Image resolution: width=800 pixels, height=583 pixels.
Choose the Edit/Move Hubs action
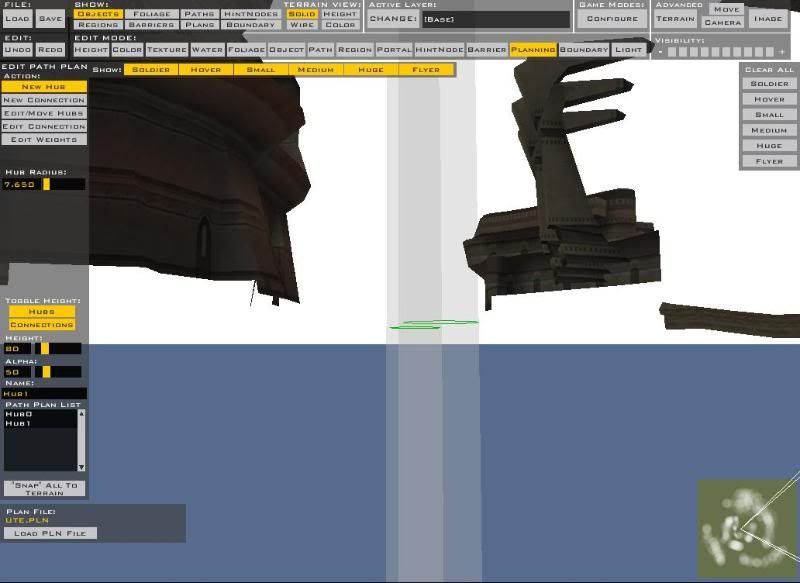(44, 113)
